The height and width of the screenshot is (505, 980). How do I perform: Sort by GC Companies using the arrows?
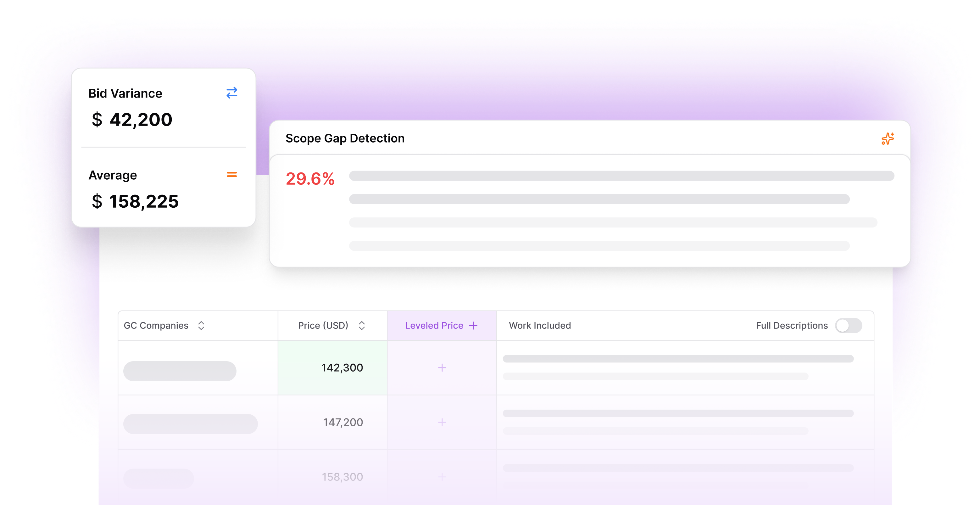201,326
